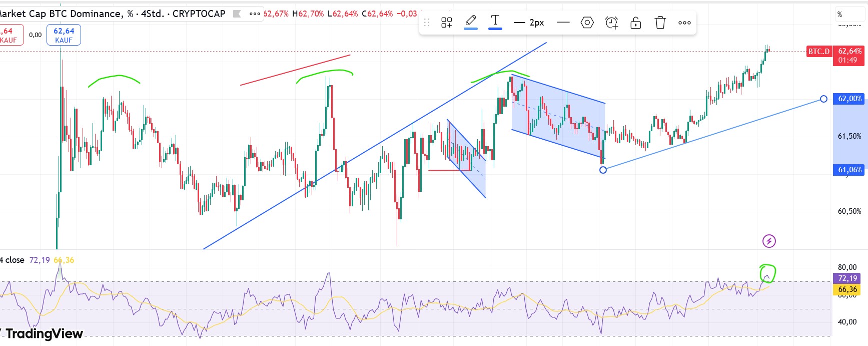Click the 80,00 RSI axis label
Image resolution: width=868 pixels, height=346 pixels.
(x=847, y=267)
